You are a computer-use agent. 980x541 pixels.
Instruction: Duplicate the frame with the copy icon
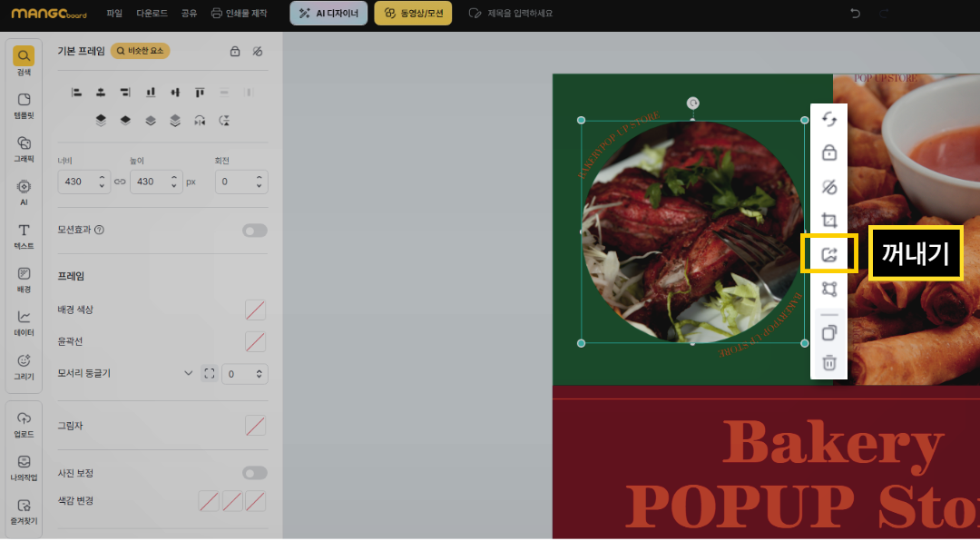[828, 332]
